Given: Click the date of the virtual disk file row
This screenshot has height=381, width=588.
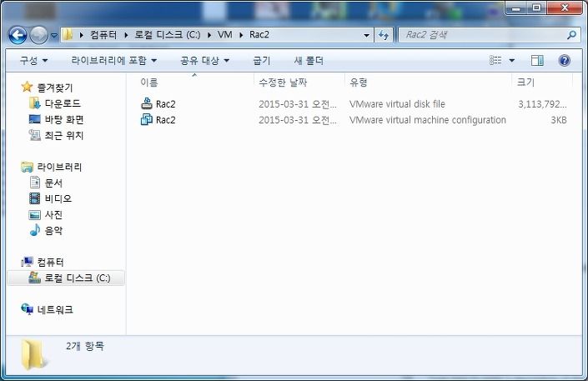Looking at the screenshot, I should [298, 104].
